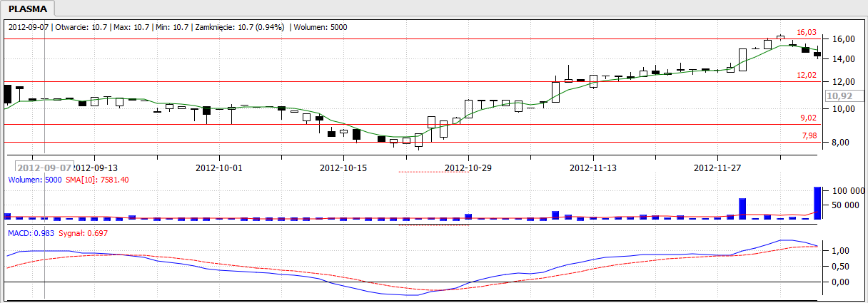Viewport: 868px width, 303px height.
Task: Click the 2012-10-29 date on time axis
Action: [x=468, y=168]
